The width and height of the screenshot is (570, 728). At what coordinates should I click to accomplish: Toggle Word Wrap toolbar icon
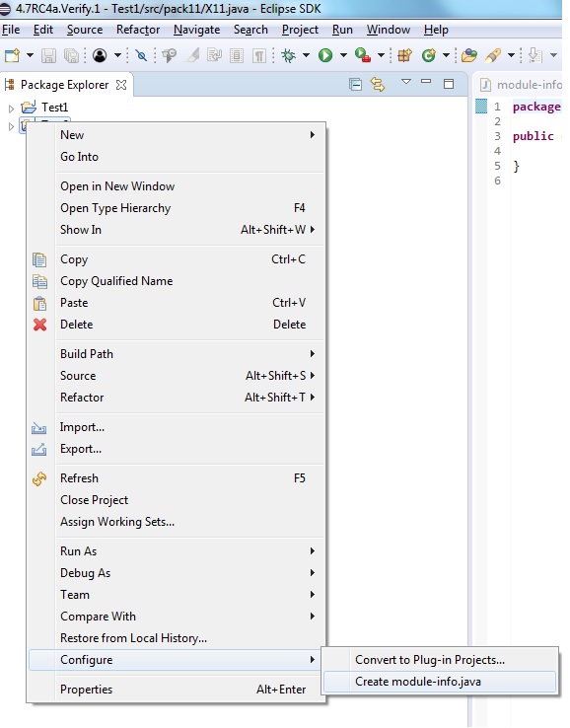[x=214, y=55]
